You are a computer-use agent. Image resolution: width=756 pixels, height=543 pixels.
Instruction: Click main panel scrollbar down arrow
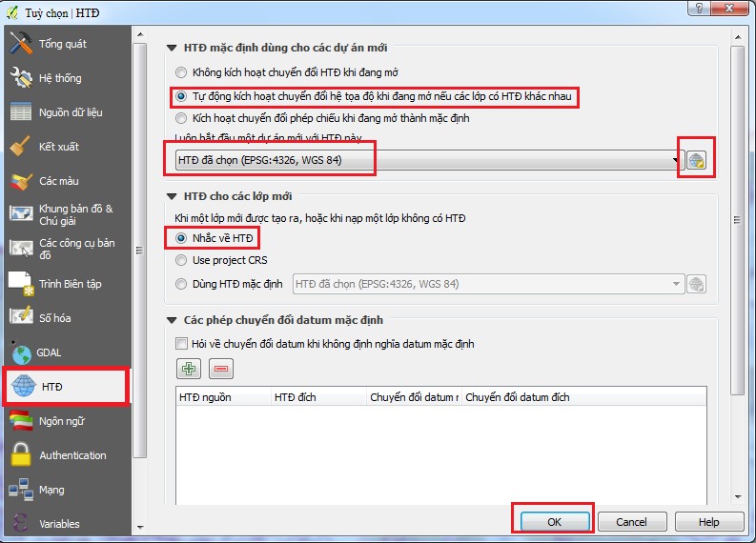pyautogui.click(x=738, y=496)
